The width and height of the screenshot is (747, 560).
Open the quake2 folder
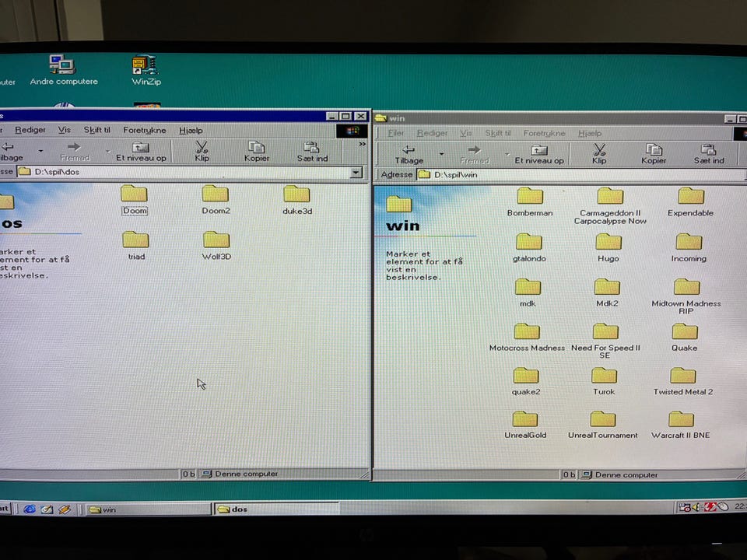[x=526, y=381]
